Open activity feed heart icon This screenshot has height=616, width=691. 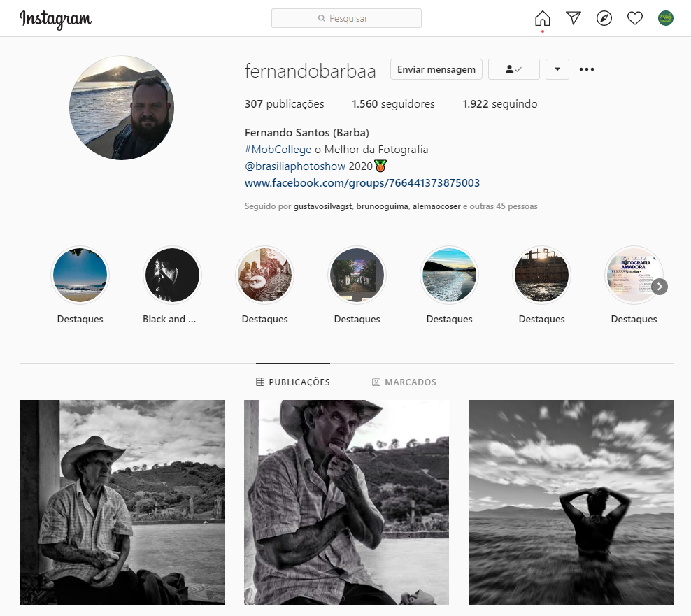tap(635, 18)
